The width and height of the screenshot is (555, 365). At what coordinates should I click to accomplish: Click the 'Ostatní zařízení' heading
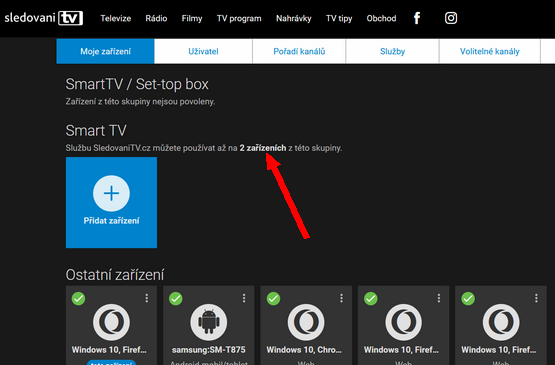[x=115, y=275]
